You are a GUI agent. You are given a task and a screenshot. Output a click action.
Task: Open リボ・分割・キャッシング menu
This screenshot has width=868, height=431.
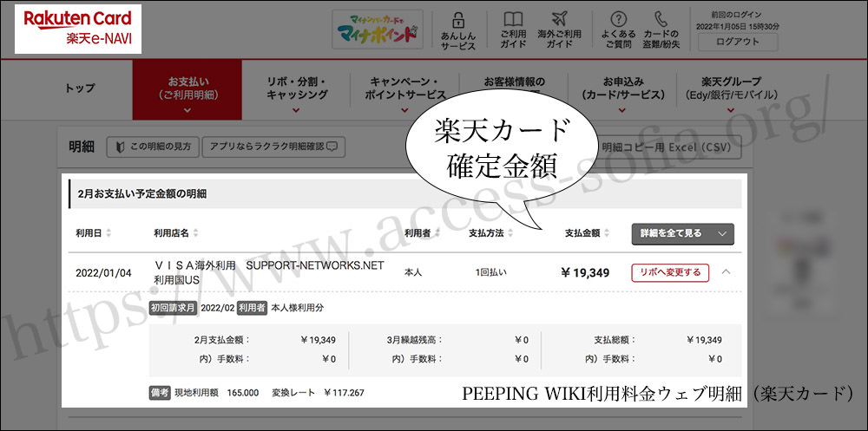[297, 88]
